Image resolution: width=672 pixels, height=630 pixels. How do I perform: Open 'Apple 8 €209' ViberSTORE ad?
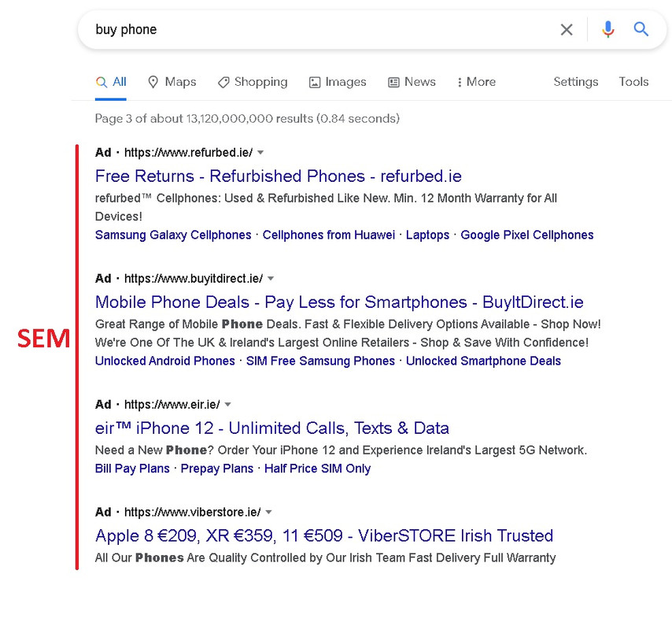tap(324, 536)
